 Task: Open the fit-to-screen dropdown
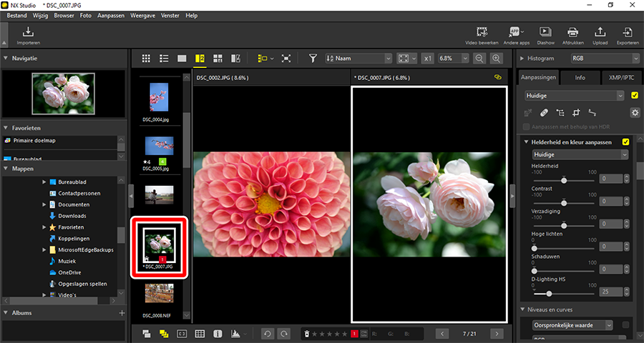[407, 59]
